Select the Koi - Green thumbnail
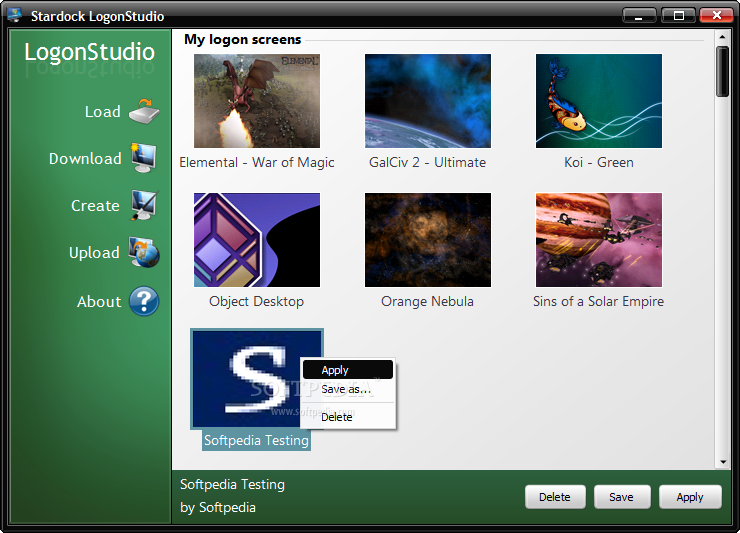740x533 pixels. [x=598, y=101]
